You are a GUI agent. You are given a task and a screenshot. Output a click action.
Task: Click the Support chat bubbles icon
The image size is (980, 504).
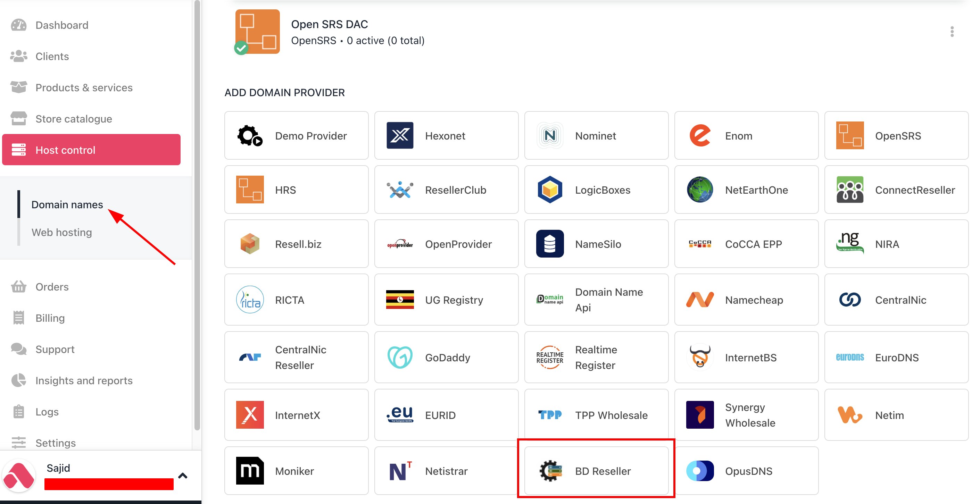tap(19, 349)
